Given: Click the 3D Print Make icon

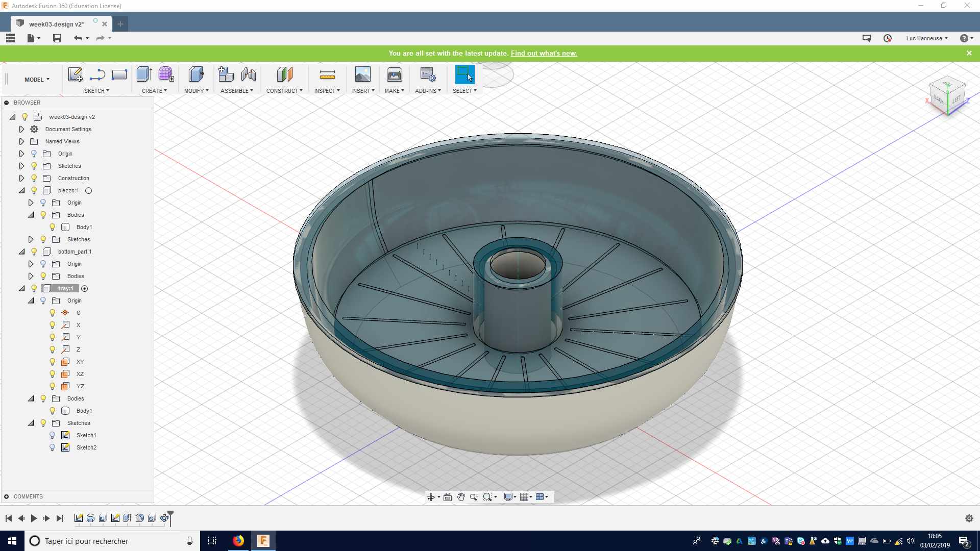Looking at the screenshot, I should pyautogui.click(x=394, y=75).
